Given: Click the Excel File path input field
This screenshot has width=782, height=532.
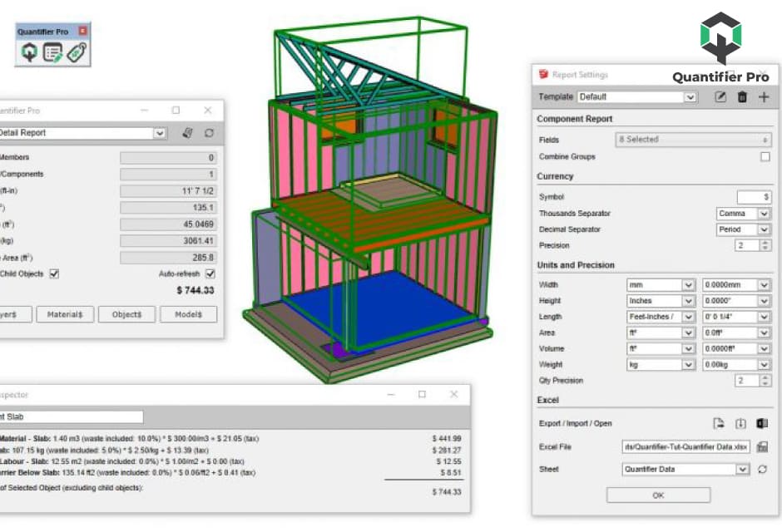Looking at the screenshot, I should (686, 446).
